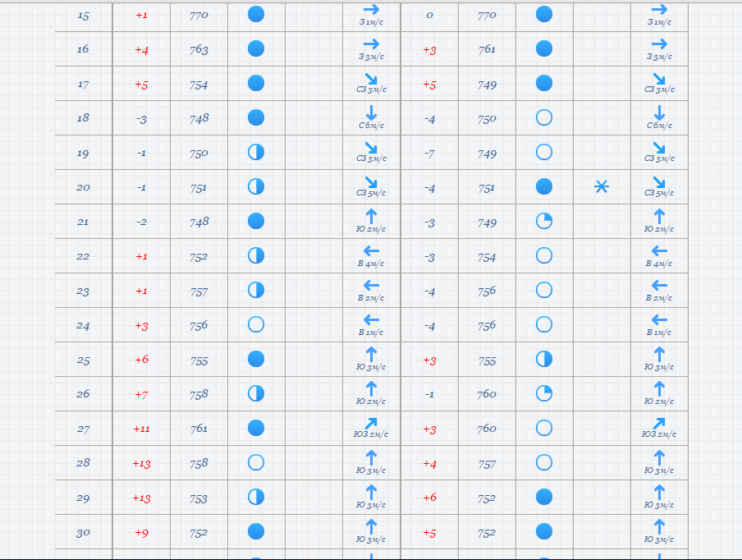Click the -7 temperature value in row 19
The width and height of the screenshot is (742, 560).
tap(429, 154)
